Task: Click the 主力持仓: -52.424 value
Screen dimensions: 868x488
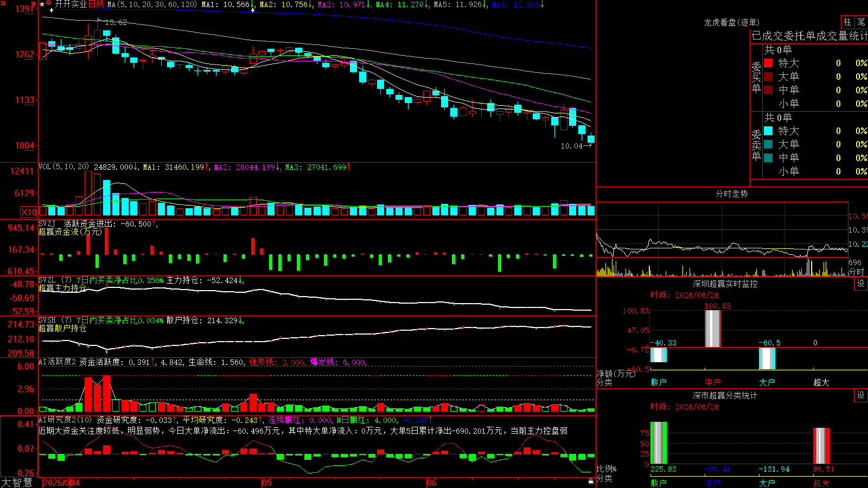Action: tap(205, 280)
